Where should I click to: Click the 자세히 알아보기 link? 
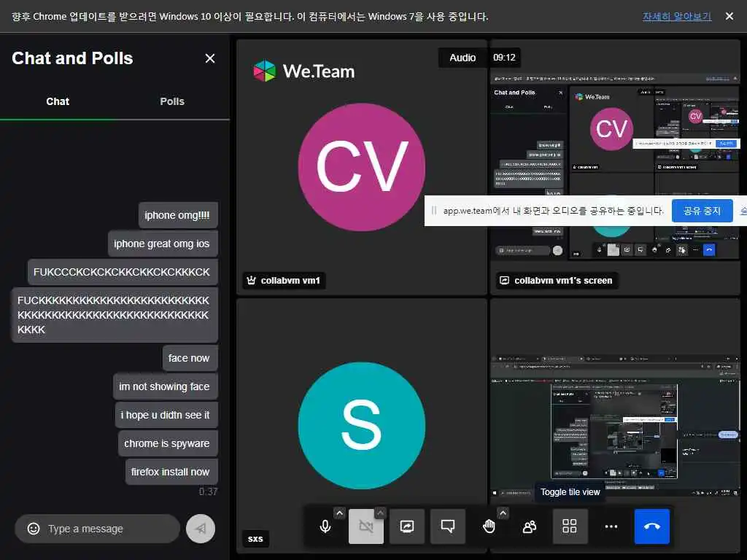pyautogui.click(x=676, y=16)
